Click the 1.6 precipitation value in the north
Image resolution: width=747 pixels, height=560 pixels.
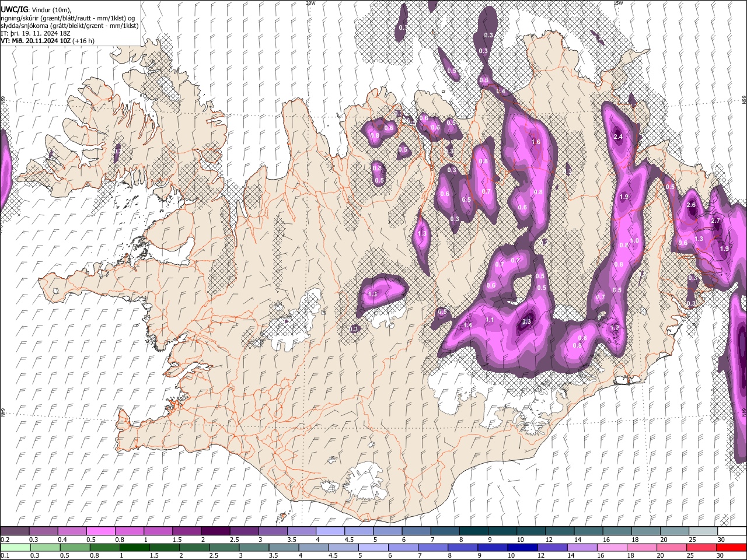536,142
